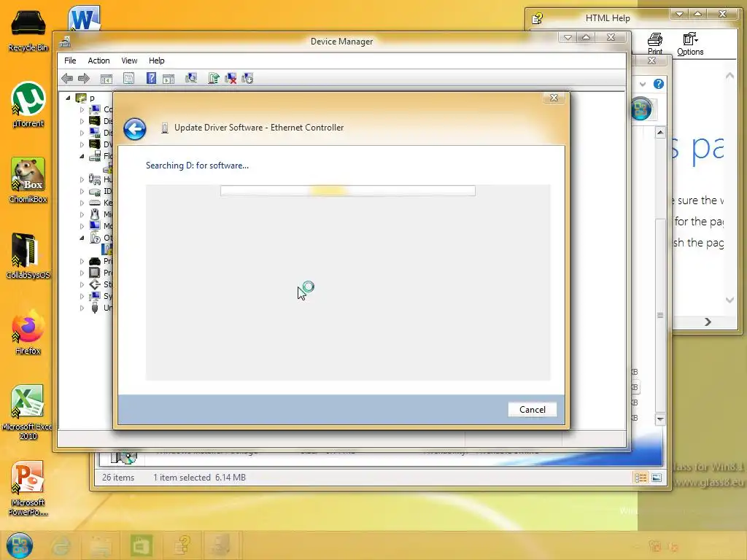This screenshot has width=747, height=560.
Task: Click the Disable device toolbar icon with down arrow
Action: 247,78
